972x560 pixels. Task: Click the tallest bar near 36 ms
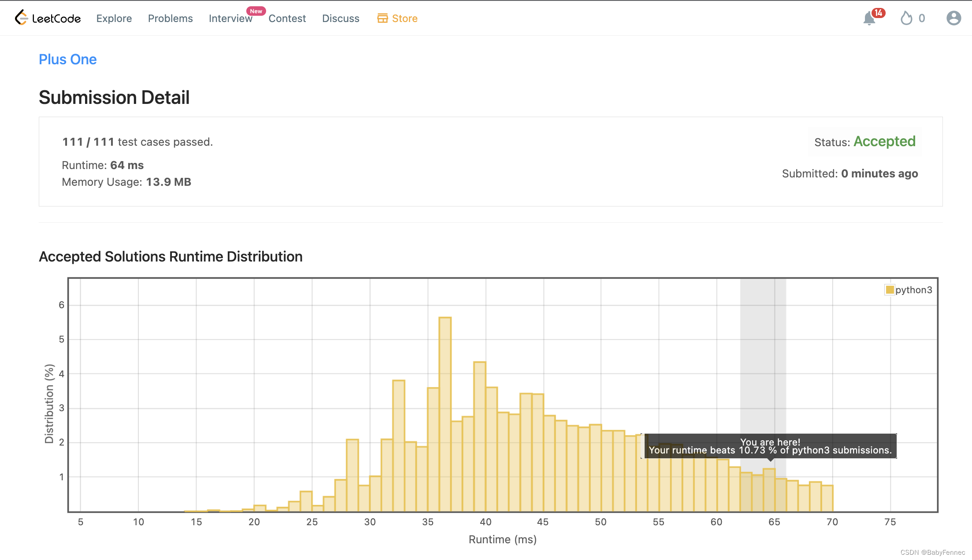click(x=445, y=414)
